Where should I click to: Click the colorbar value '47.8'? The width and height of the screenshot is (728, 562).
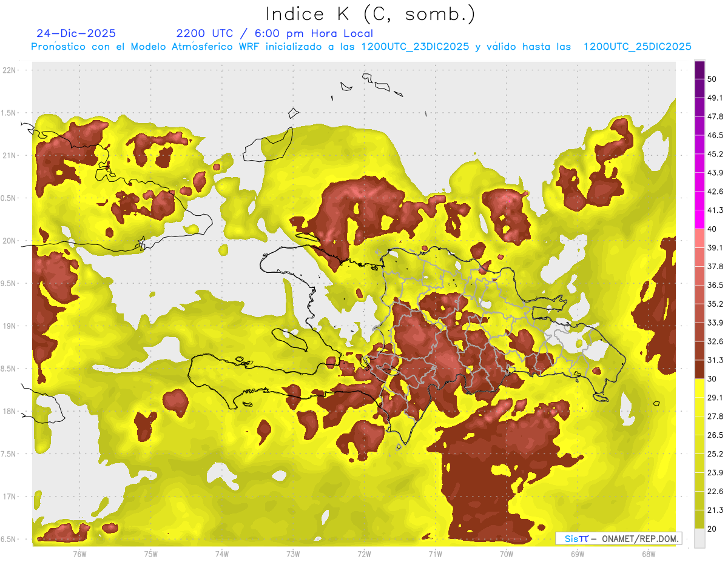pos(715,116)
